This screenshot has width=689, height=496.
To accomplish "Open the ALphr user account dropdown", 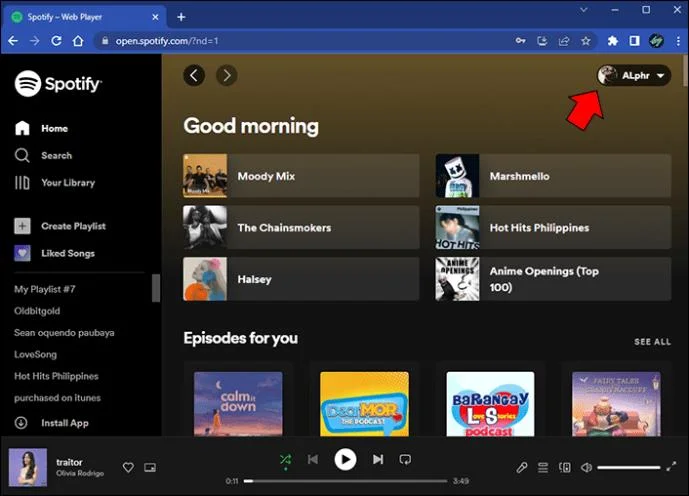I will click(634, 76).
